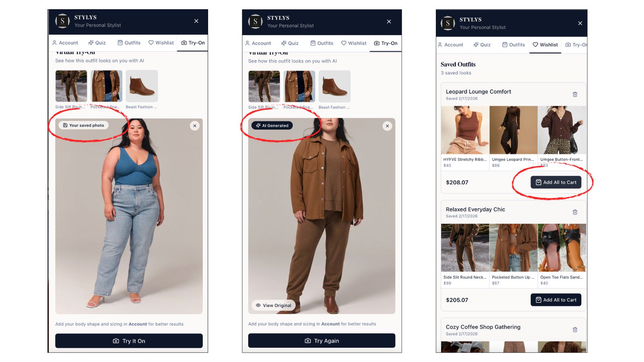
Task: Close the STYLYS Saved Outfits panel
Action: pos(580,23)
